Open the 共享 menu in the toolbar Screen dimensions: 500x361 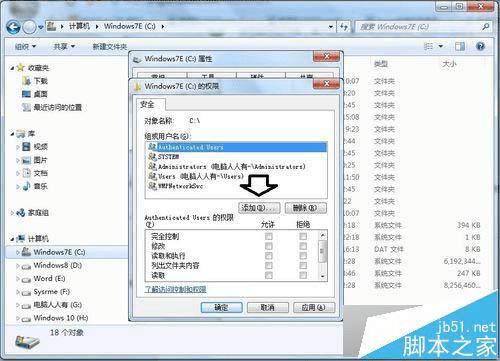[64, 47]
